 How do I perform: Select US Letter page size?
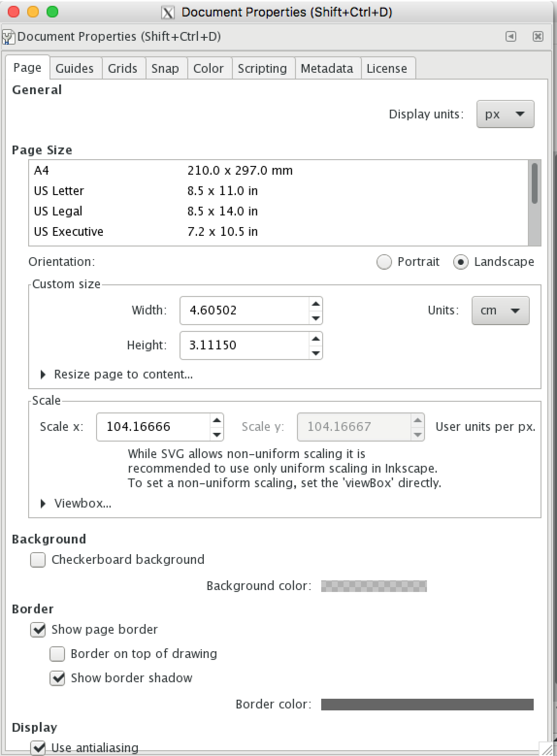59,191
